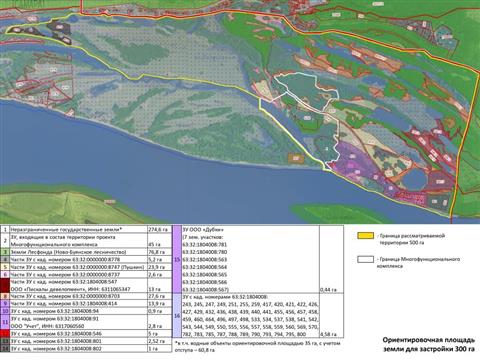Click the 'Граница рассматриваемой территории 500 га' label
The image size is (480, 360).
[x=412, y=239]
